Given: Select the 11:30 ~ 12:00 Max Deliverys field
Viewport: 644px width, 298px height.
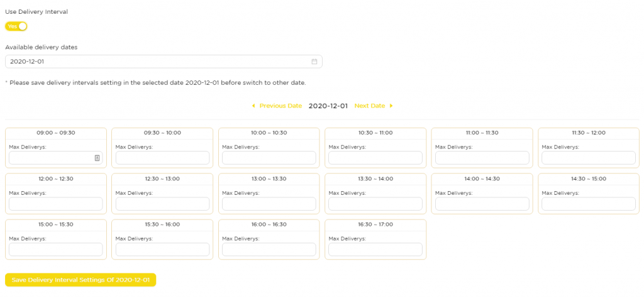Looking at the screenshot, I should click(589, 158).
